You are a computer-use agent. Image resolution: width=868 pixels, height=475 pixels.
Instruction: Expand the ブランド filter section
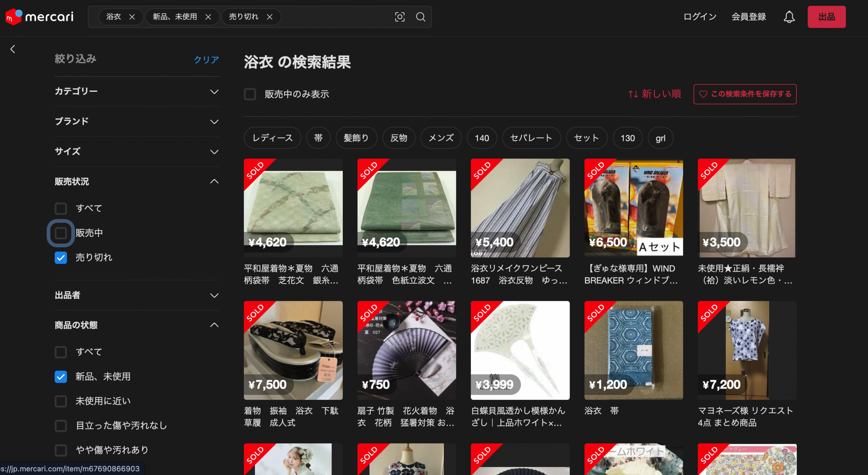(137, 122)
